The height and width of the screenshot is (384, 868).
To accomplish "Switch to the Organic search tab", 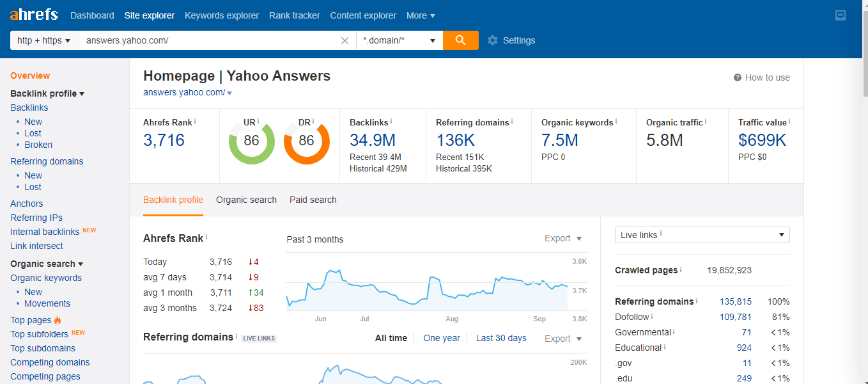I will point(246,200).
